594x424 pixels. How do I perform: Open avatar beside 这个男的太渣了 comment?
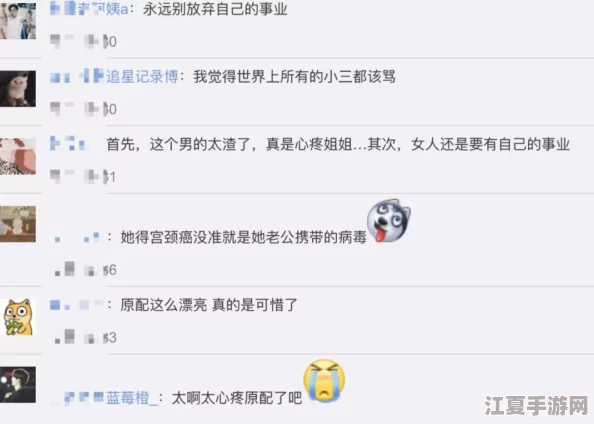(x=18, y=156)
